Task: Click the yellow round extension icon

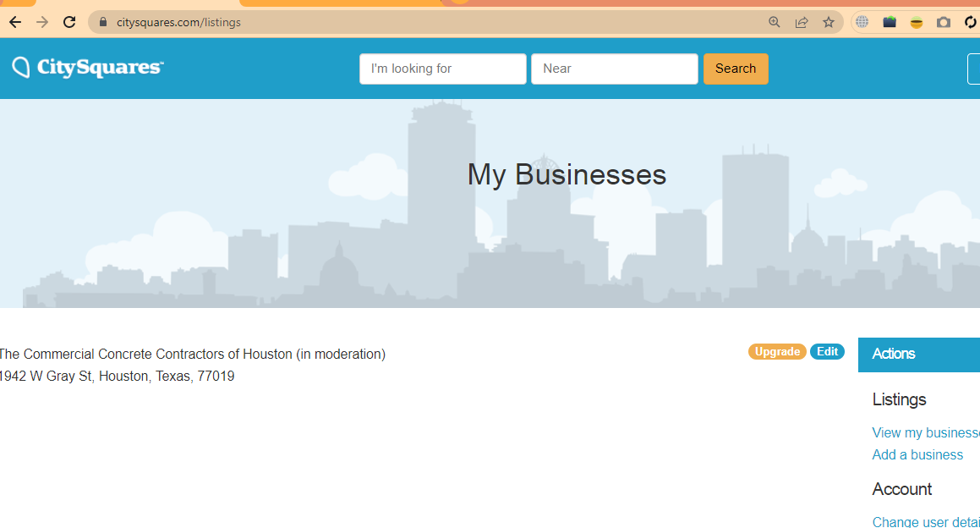Action: 917,23
